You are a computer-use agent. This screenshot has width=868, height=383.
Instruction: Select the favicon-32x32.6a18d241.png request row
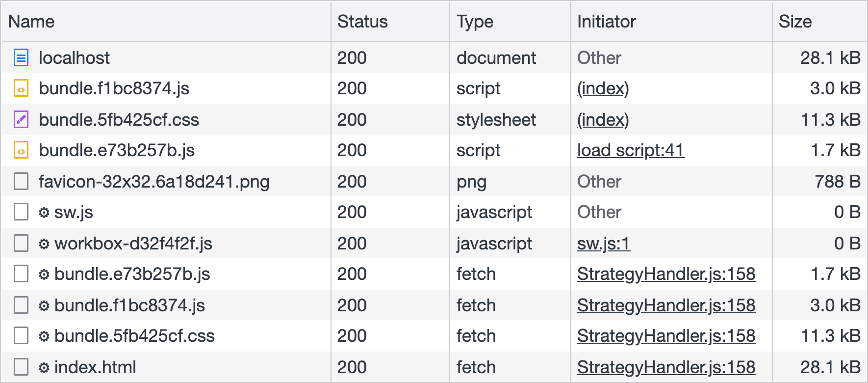196,181
